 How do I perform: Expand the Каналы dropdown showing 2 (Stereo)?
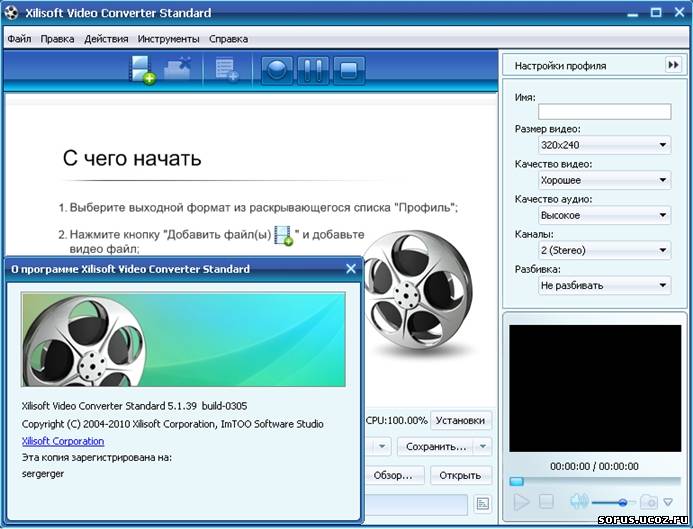(x=605, y=250)
